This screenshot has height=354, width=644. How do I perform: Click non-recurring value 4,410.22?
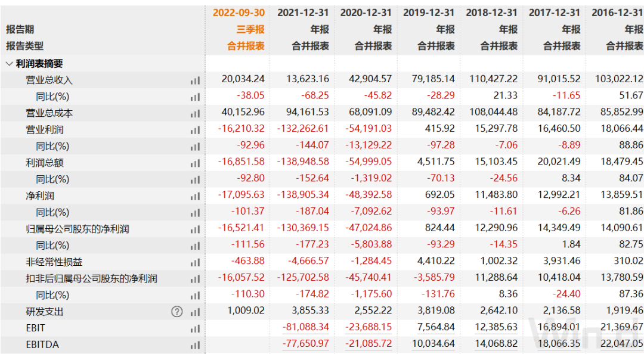tap(436, 261)
